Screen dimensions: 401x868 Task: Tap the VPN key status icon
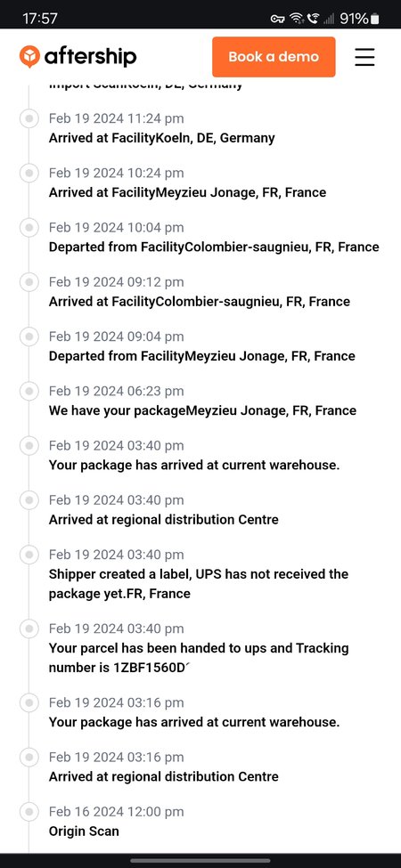coord(277,19)
